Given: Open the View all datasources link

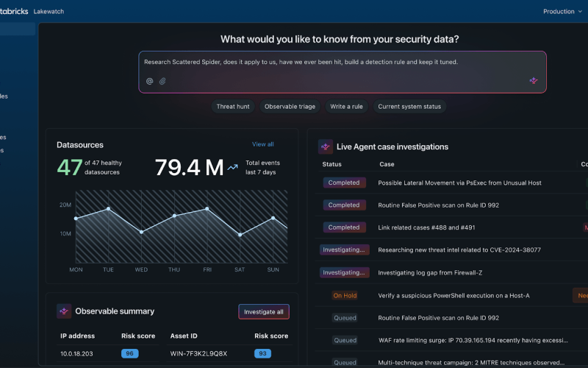Looking at the screenshot, I should click(262, 144).
